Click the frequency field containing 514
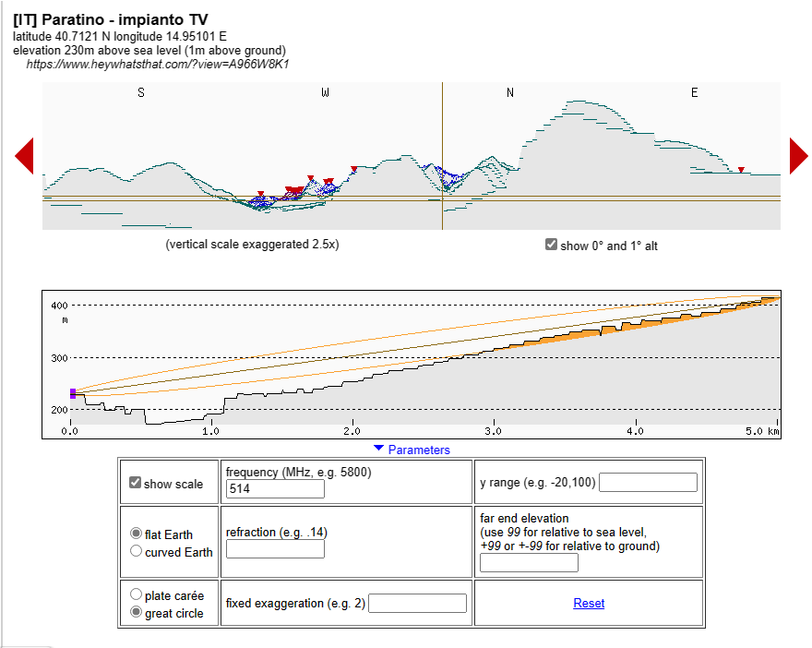 pyautogui.click(x=275, y=489)
